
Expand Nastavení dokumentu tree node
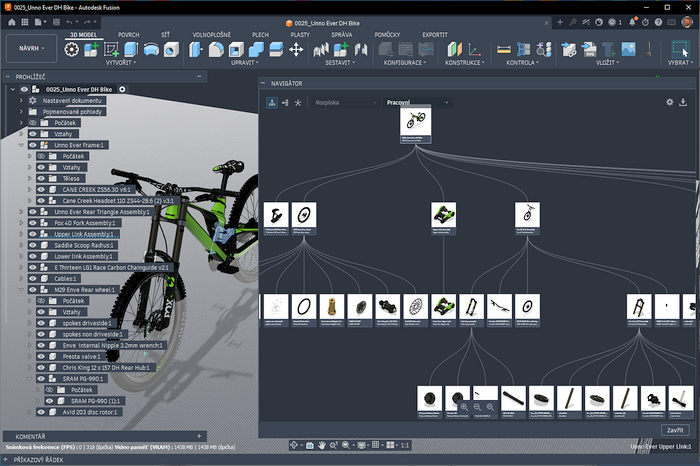(21, 100)
